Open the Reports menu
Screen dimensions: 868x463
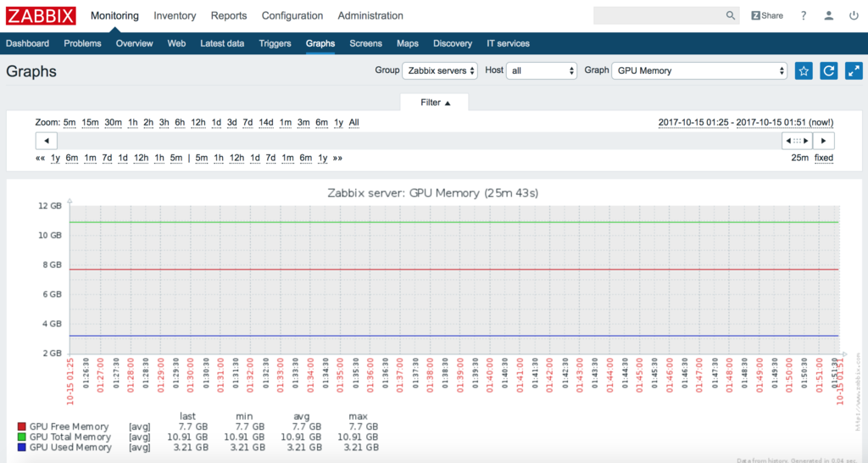pos(229,15)
